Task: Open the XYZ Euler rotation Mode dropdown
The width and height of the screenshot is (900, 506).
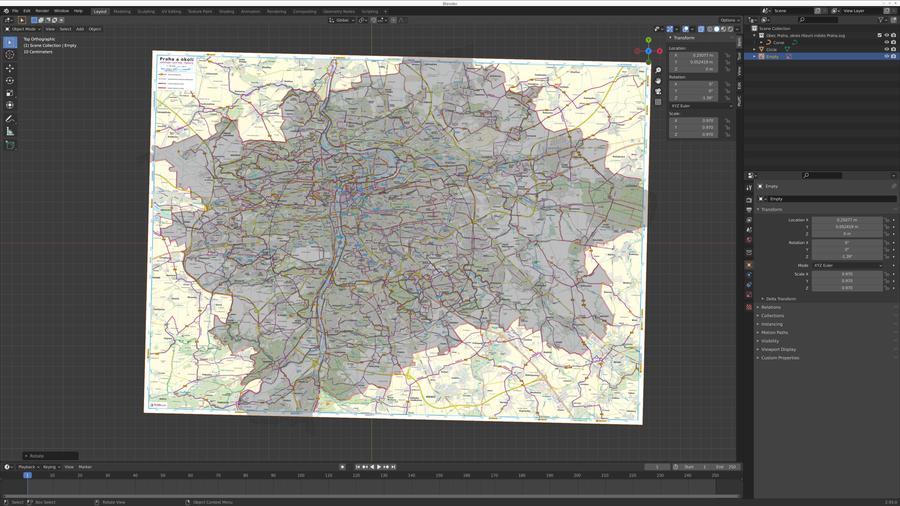Action: 848,265
